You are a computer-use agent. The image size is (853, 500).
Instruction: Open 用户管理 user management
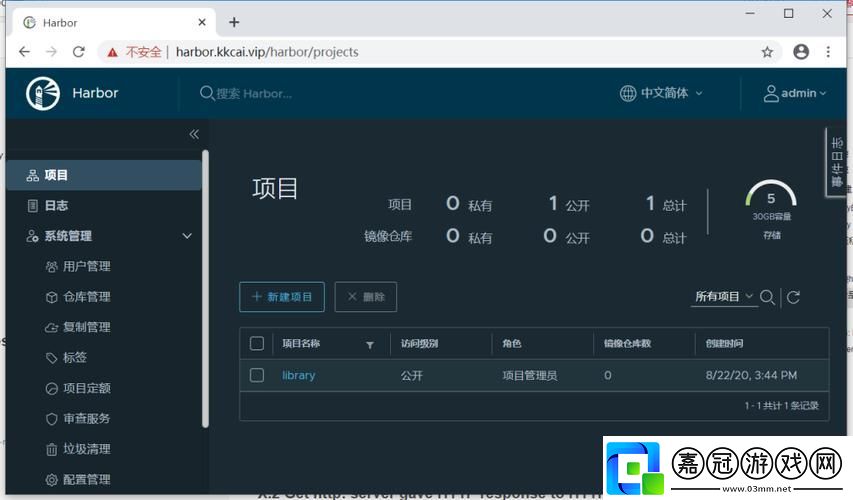coord(86,267)
